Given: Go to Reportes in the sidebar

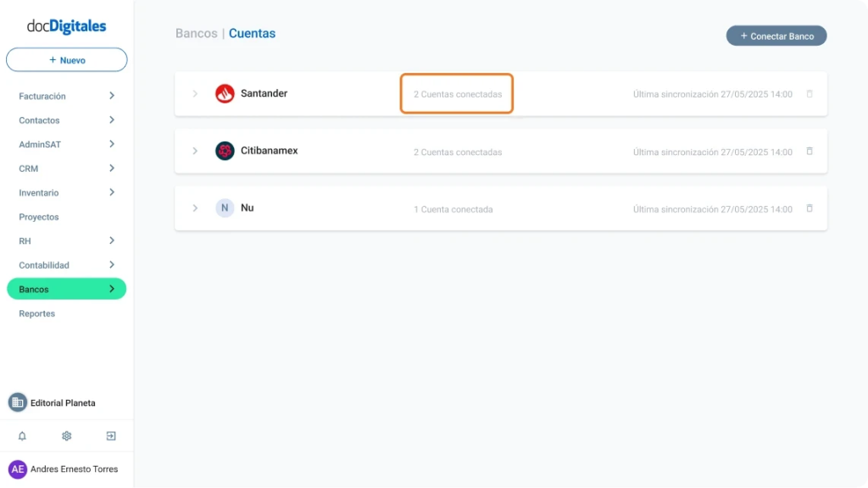Looking at the screenshot, I should click(37, 313).
